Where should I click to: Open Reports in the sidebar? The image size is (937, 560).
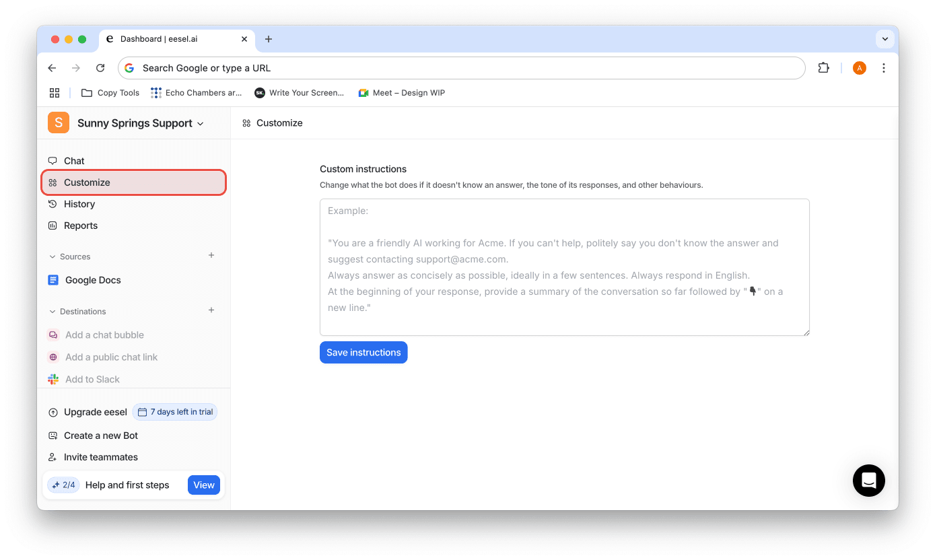coord(81,225)
